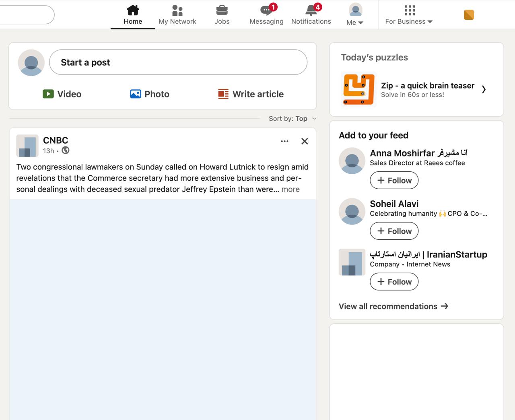Add a Video to post

point(62,94)
